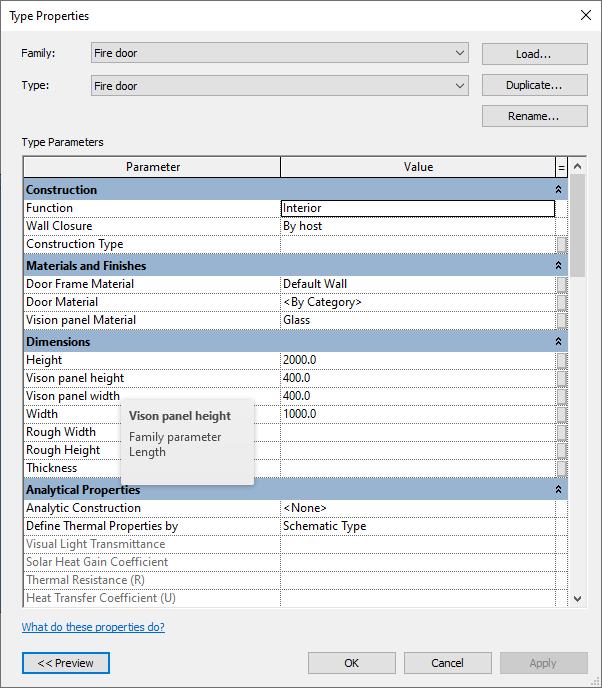The image size is (602, 688).
Task: Collapse the Construction group
Action: (558, 189)
